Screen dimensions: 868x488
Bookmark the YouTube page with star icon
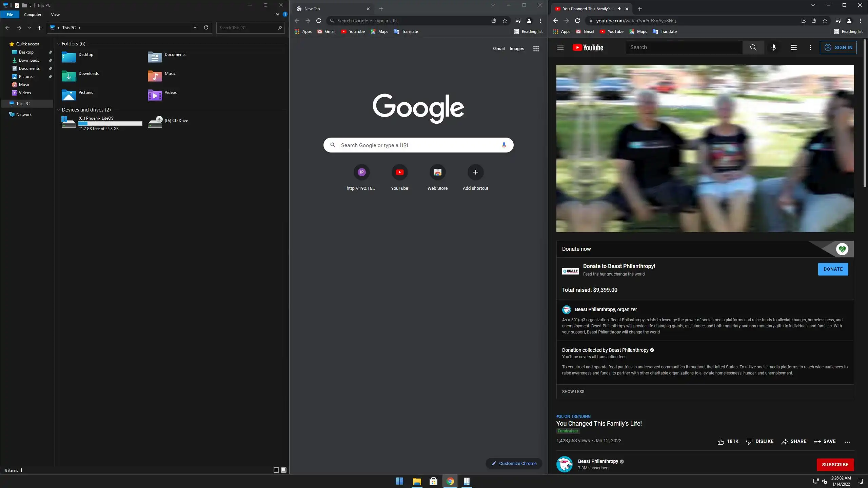click(x=825, y=21)
